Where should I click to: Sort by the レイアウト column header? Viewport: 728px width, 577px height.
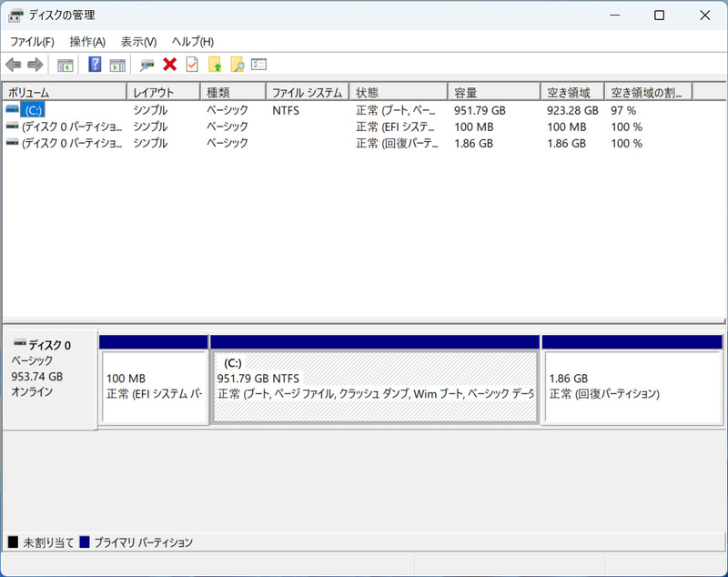coord(164,93)
